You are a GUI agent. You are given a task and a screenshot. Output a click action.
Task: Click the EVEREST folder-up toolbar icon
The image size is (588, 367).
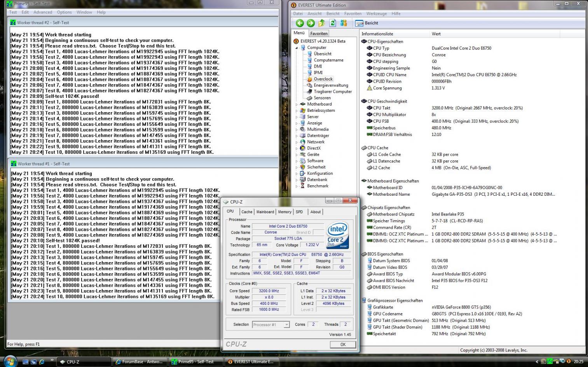pos(322,23)
